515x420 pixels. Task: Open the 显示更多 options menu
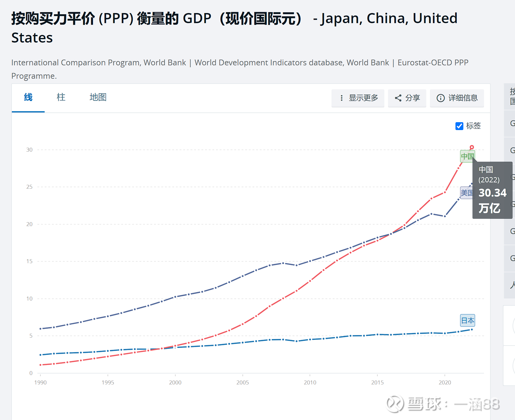coord(358,98)
